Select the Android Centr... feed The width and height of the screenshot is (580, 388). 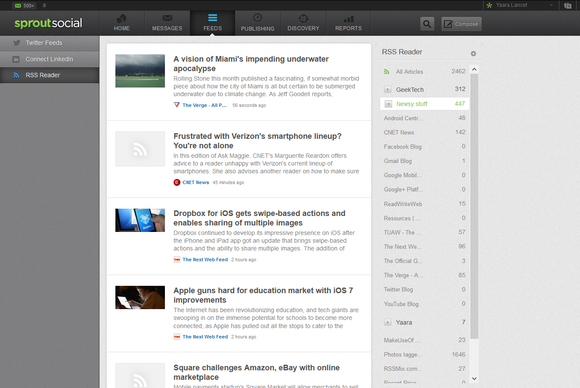click(x=425, y=118)
